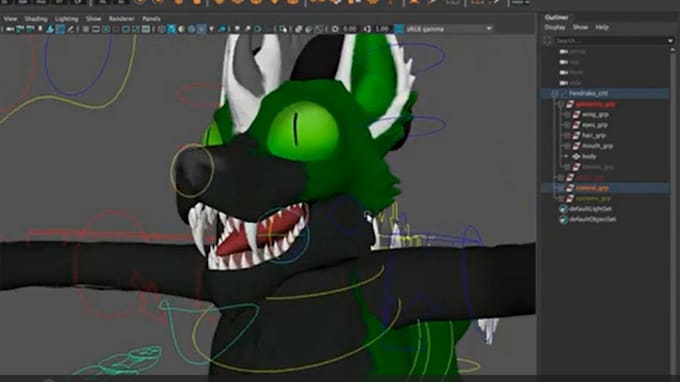This screenshot has height=382, width=680.
Task: Toggle the Film Gate display
Action: pos(95,29)
